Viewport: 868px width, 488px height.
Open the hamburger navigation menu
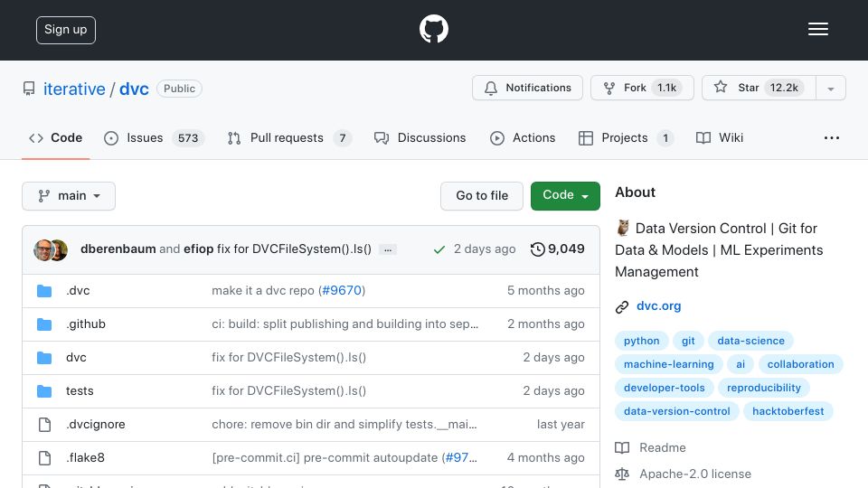pos(817,29)
